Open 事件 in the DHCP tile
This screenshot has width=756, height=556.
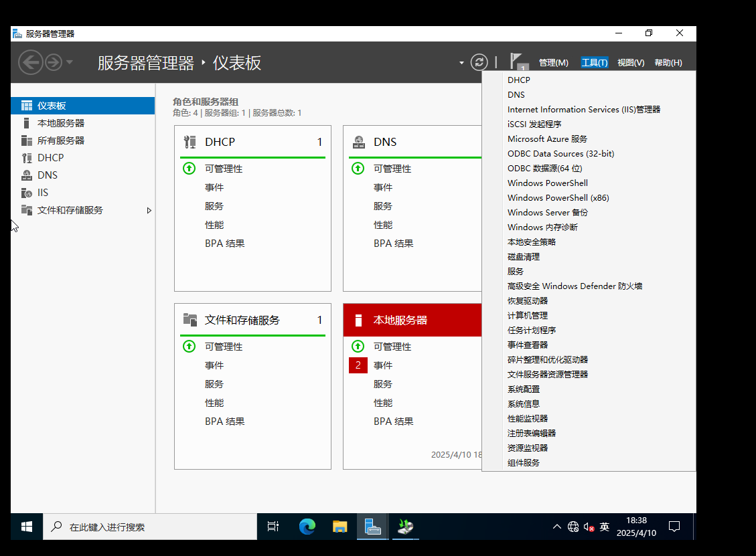[x=214, y=187]
